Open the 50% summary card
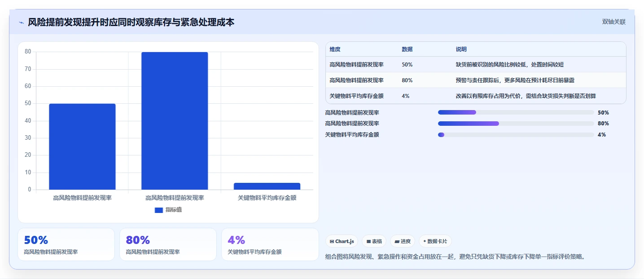644x279 pixels. pyautogui.click(x=66, y=244)
